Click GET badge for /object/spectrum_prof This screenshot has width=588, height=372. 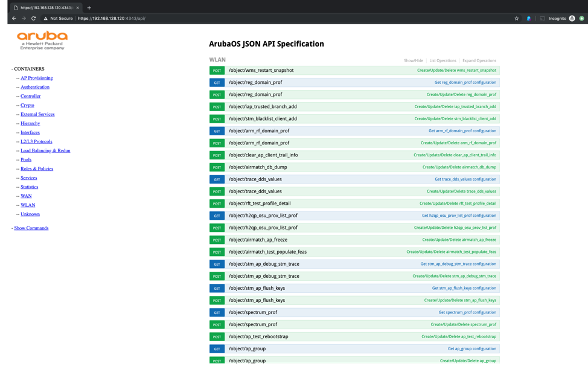coord(217,313)
